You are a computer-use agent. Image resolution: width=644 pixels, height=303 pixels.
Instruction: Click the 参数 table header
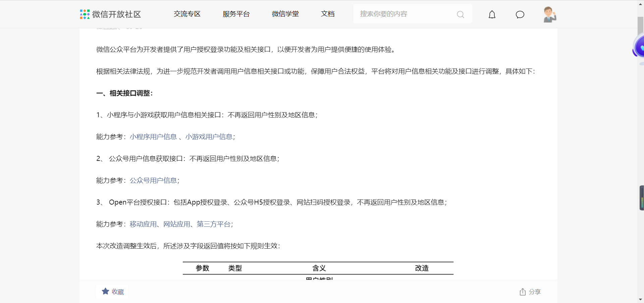click(x=203, y=268)
